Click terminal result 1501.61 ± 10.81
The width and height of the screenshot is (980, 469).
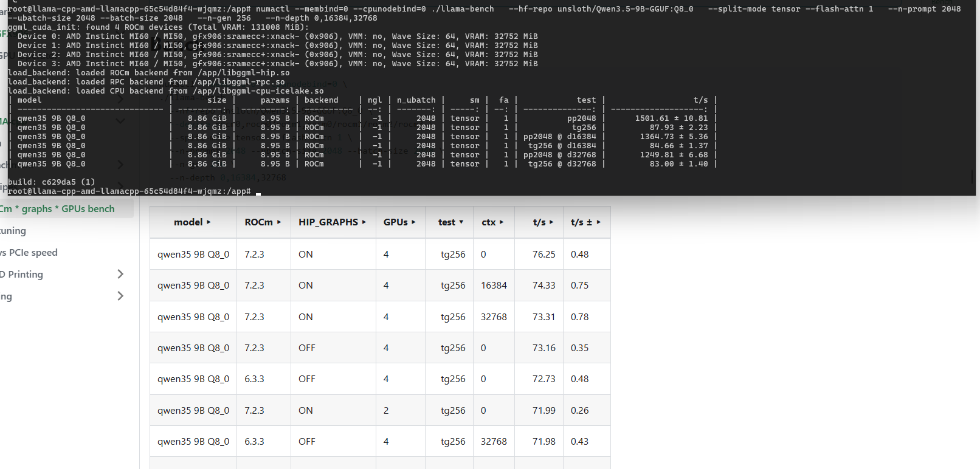click(671, 118)
